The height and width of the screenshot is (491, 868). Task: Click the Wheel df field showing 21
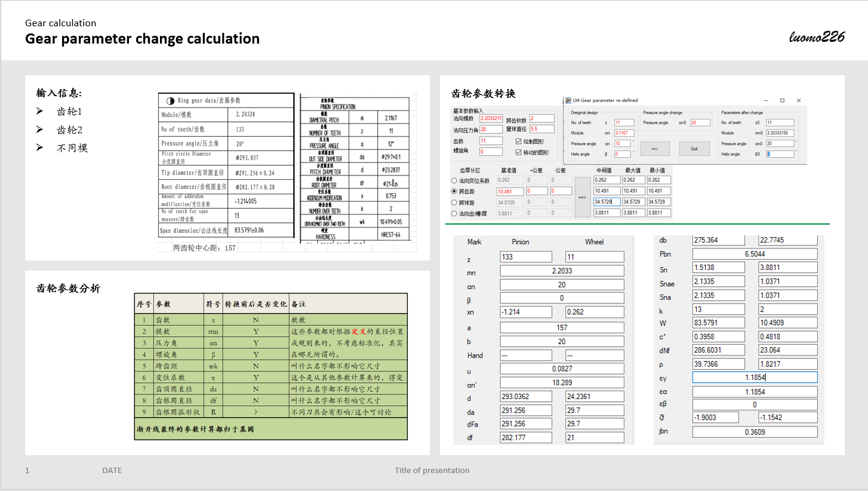595,438
